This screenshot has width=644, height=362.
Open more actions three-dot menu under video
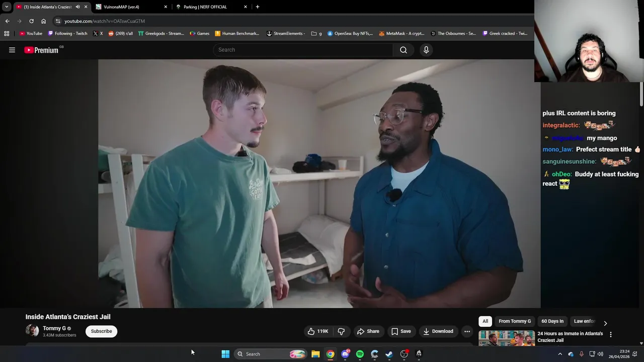pos(467,331)
